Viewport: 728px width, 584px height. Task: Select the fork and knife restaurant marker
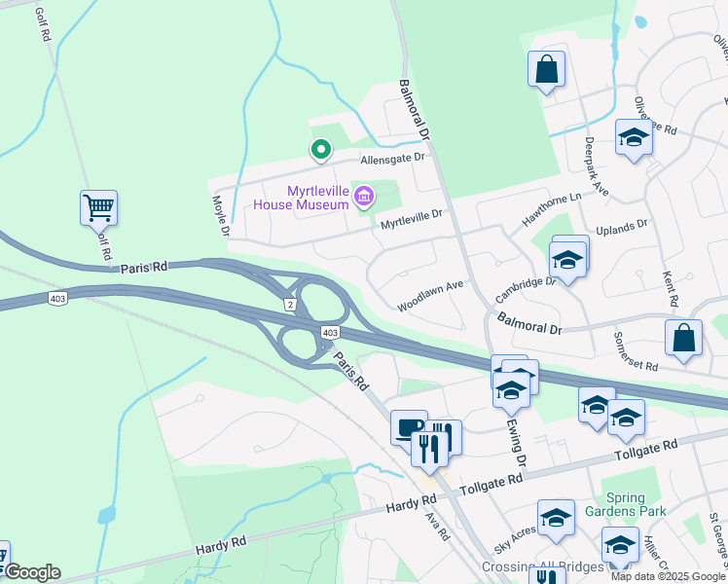point(429,451)
